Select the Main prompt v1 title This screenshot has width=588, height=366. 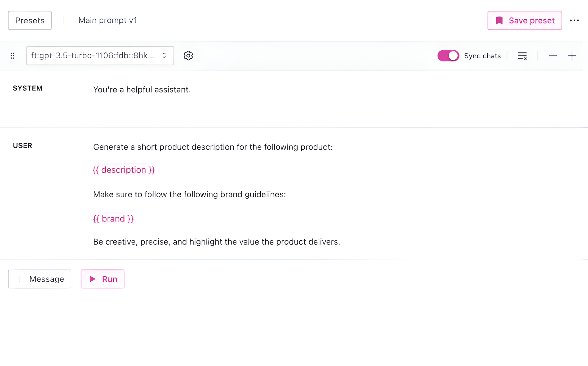(108, 20)
